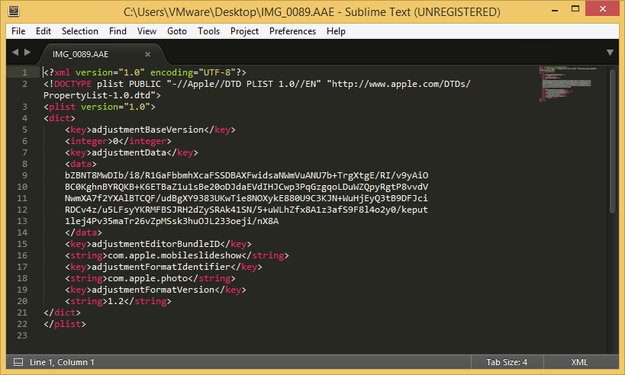Click the closing plist tag
Viewport: 625px width, 375px height.
65,324
